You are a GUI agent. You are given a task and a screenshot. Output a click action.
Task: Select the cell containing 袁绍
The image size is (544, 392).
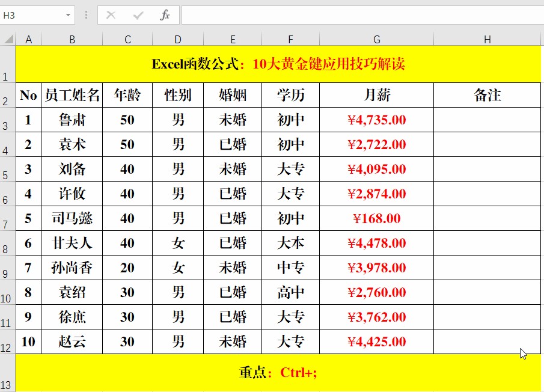click(72, 292)
